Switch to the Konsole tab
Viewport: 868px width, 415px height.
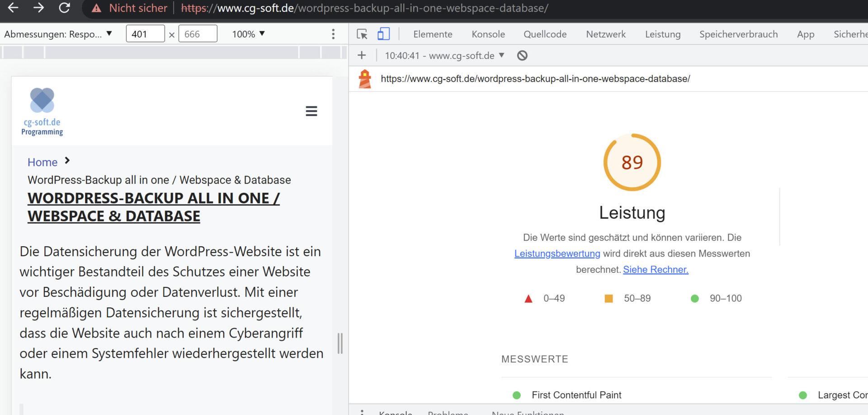click(x=488, y=34)
